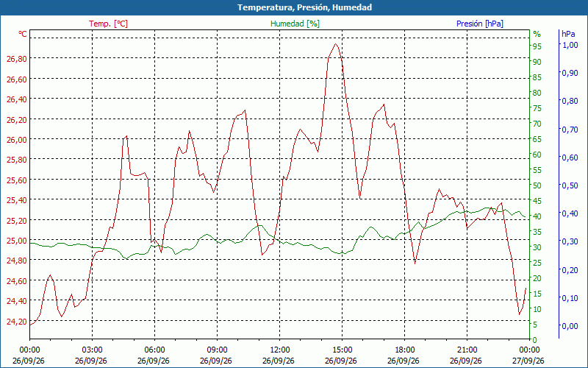Image resolution: width=588 pixels, height=368 pixels.
Task: Click the 06:00 time axis label
Action: 154,350
